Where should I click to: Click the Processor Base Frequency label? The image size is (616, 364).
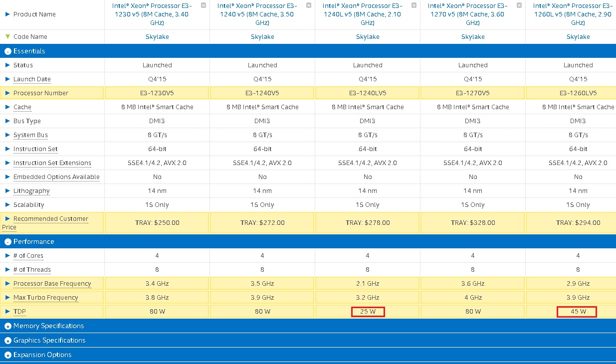[x=52, y=284]
